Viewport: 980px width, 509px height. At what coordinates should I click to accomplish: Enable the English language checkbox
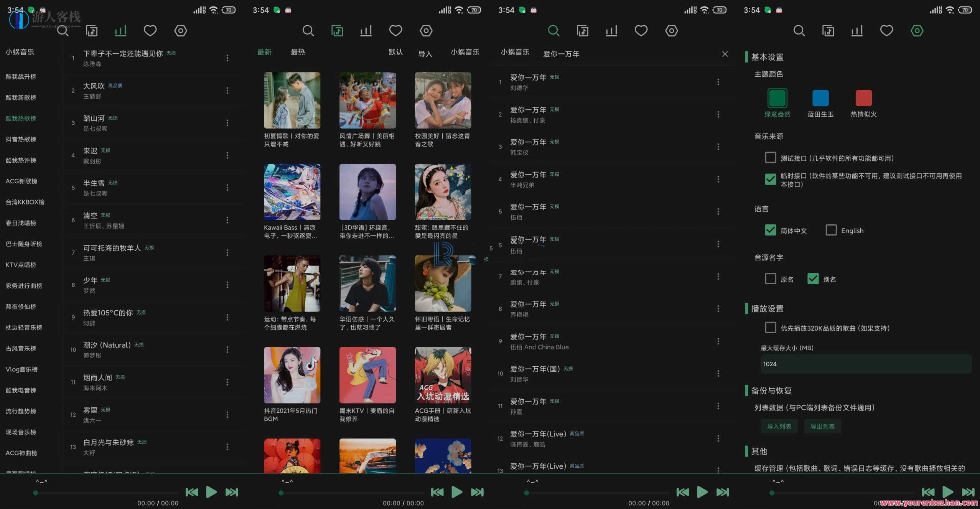[831, 230]
